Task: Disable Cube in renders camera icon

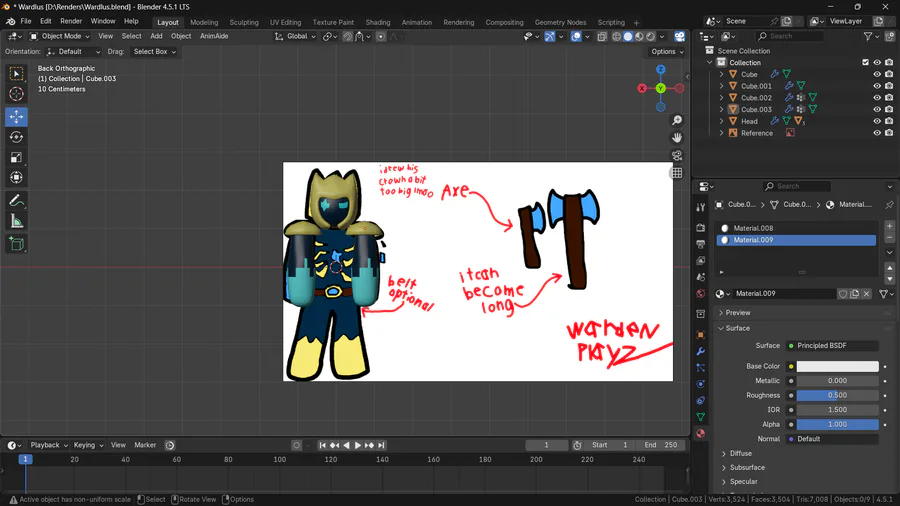Action: [889, 75]
